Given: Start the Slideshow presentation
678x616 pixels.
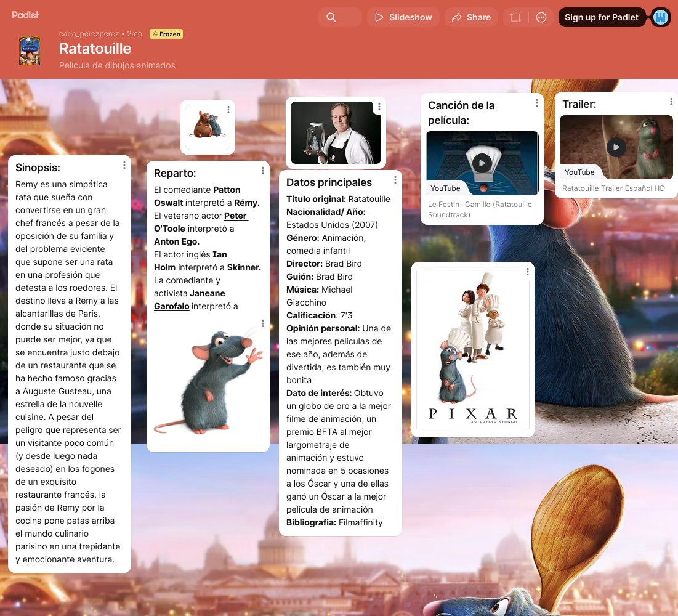Looking at the screenshot, I should click(403, 17).
